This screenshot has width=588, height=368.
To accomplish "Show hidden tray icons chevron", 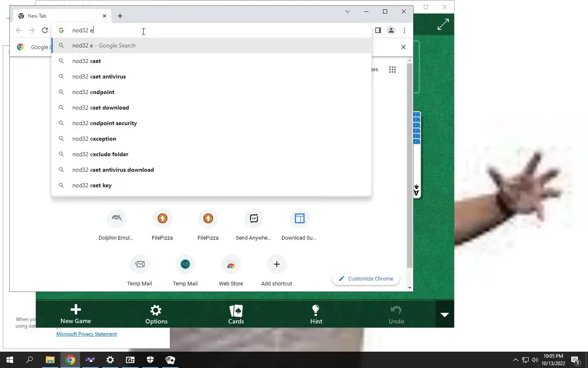I will [x=515, y=360].
